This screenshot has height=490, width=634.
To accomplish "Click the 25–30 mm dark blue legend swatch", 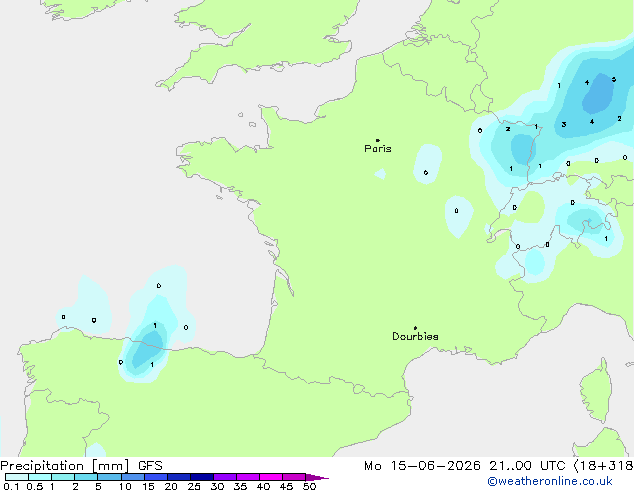I will tap(201, 477).
